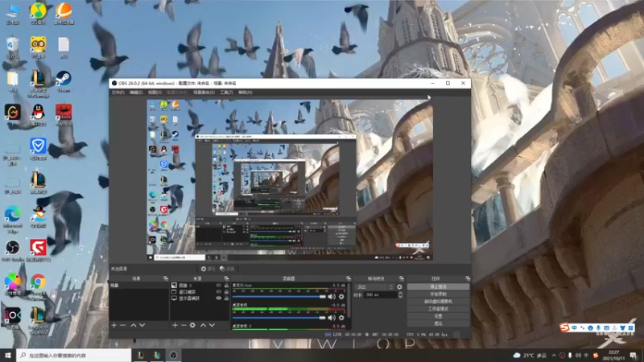This screenshot has height=362, width=644.
Task: Open the 文件(F) menu in OBS
Action: (x=118, y=93)
